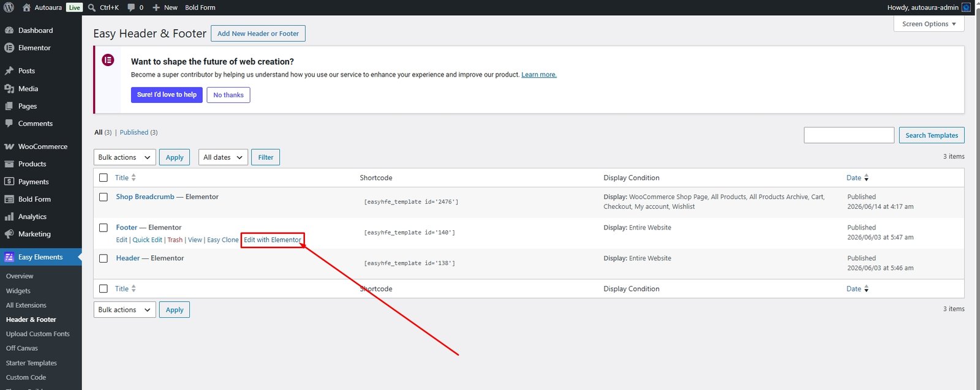Click the WooCommerce sidebar icon
The image size is (980, 390).
pos(9,147)
